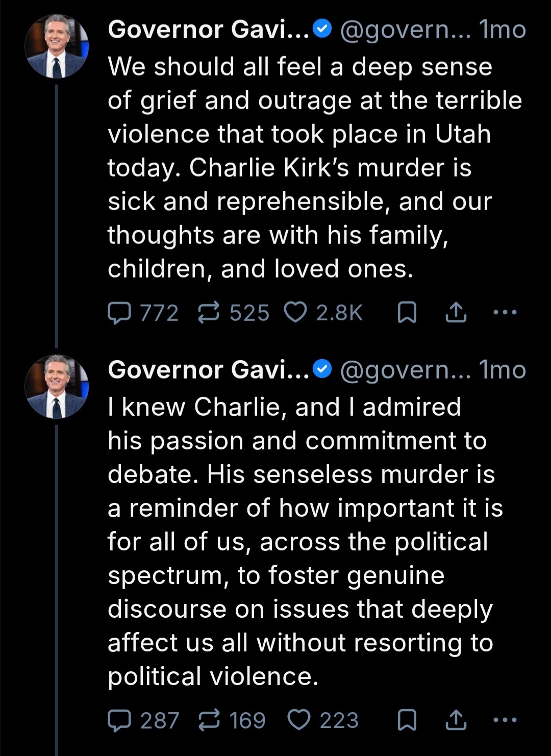Screen dimensions: 551x756
Task: Open the profile picture on the second post
Action: pyautogui.click(x=57, y=387)
